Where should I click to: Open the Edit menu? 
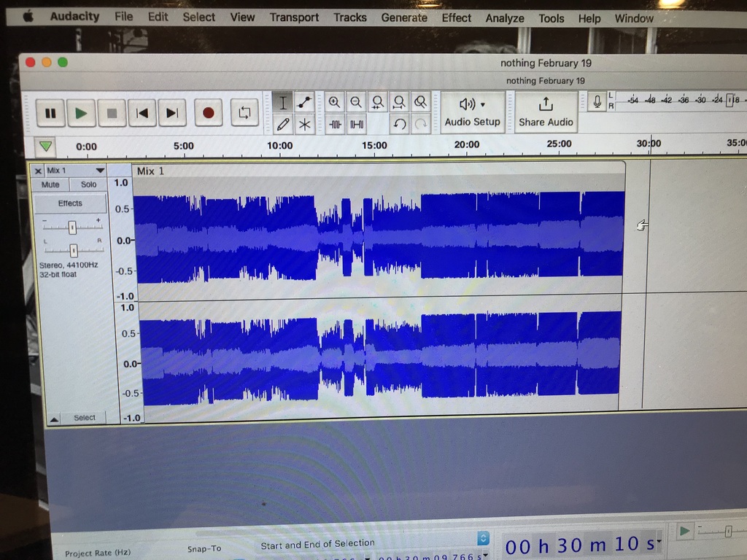coord(158,17)
